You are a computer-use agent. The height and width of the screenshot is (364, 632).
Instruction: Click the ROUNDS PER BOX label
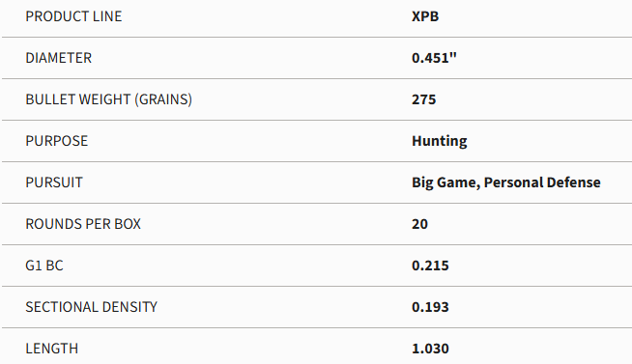tap(83, 224)
